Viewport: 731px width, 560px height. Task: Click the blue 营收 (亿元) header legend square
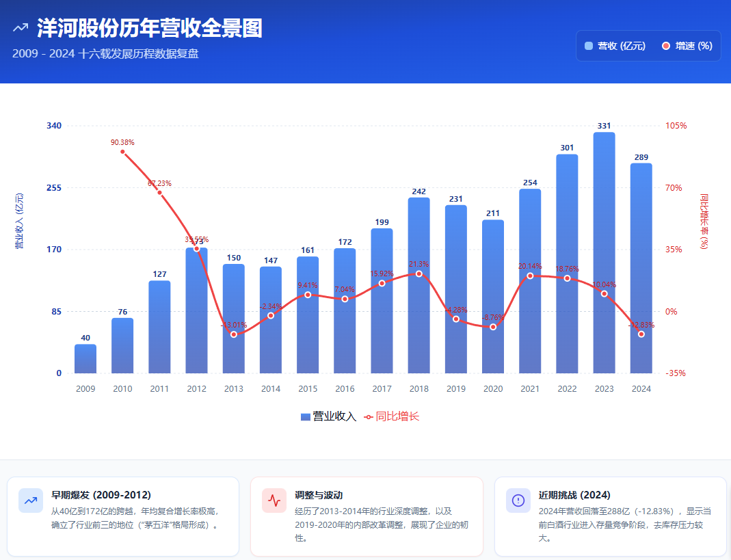pos(589,46)
